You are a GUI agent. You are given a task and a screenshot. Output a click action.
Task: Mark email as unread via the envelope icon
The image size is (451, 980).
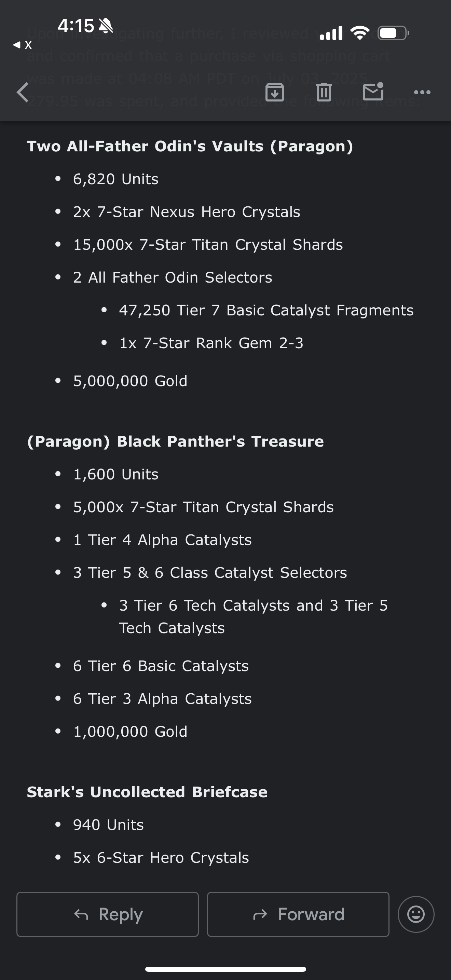click(373, 92)
